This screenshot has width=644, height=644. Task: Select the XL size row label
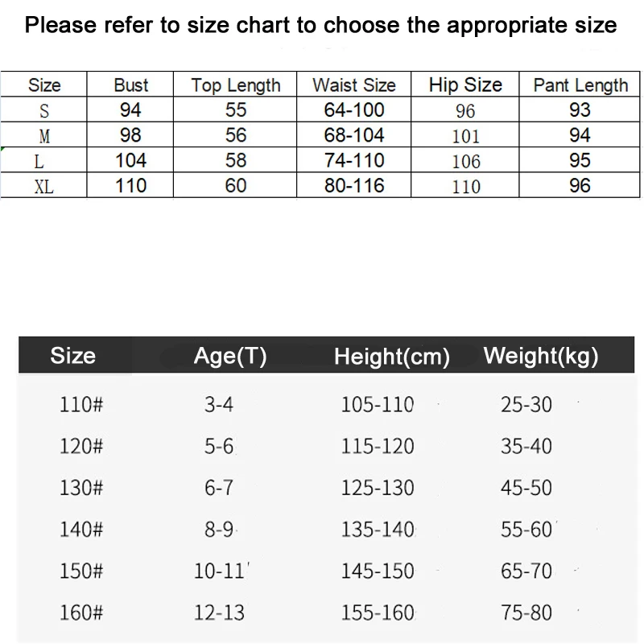click(x=44, y=187)
